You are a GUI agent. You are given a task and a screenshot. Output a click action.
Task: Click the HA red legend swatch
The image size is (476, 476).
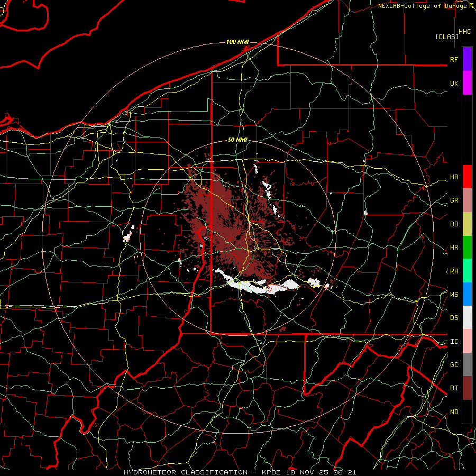coord(467,177)
